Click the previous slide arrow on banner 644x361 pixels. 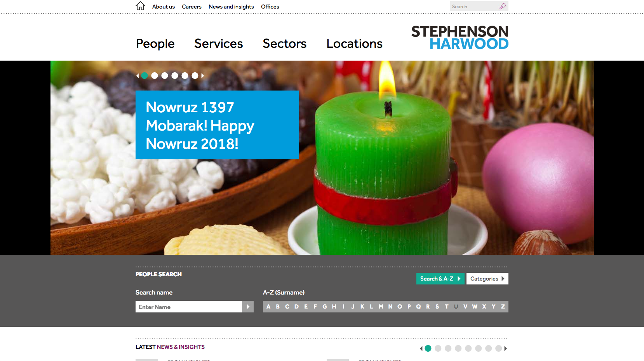pos(138,76)
